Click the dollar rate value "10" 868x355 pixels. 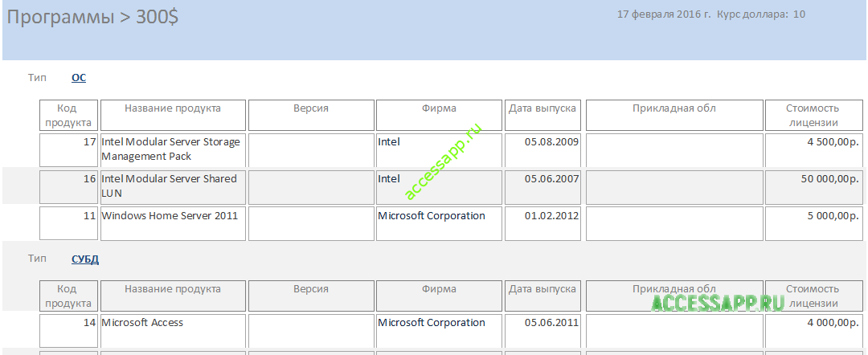(799, 14)
